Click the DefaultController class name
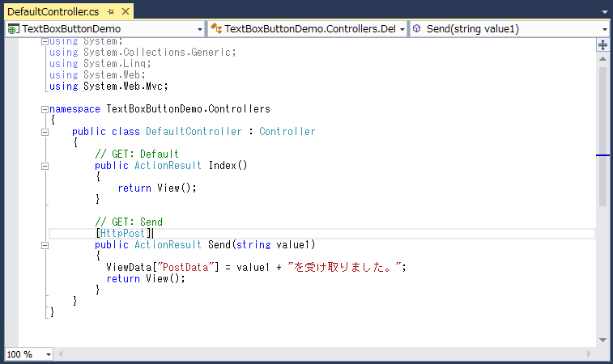The image size is (613, 364). coord(194,131)
